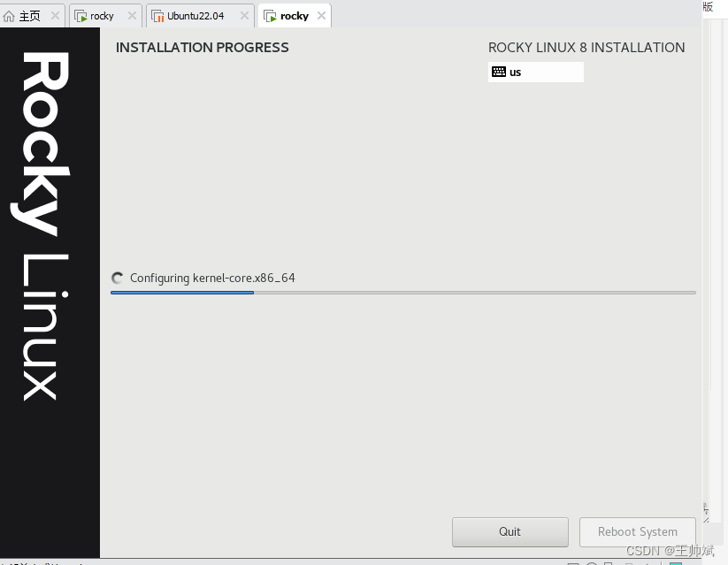The image size is (728, 565).
Task: Close the 主页 tab
Action: coord(55,16)
